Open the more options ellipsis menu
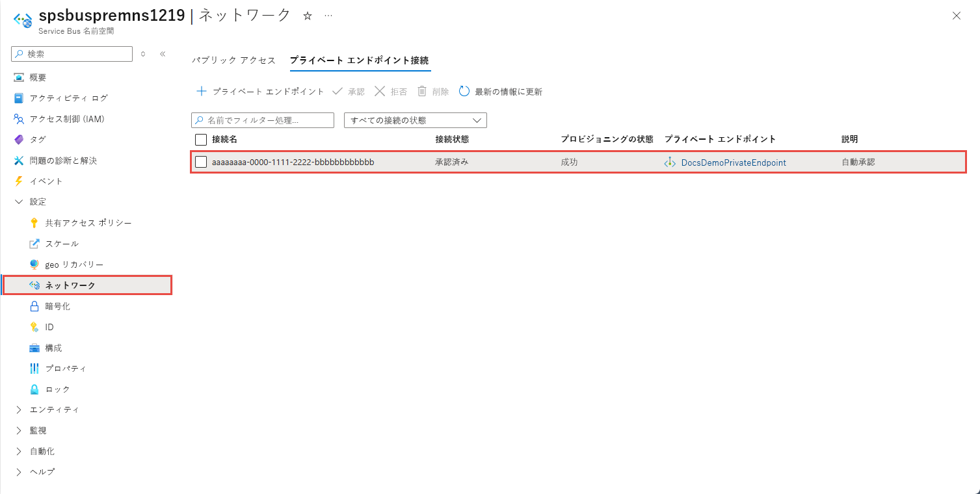The image size is (980, 494). click(328, 16)
